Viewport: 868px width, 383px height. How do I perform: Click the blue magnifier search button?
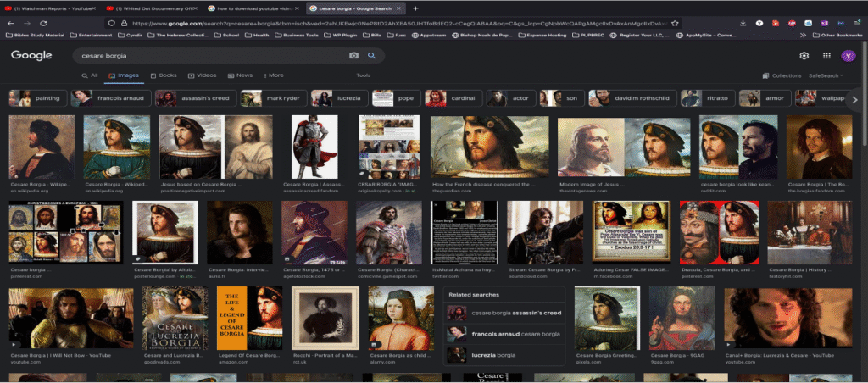pos(371,56)
